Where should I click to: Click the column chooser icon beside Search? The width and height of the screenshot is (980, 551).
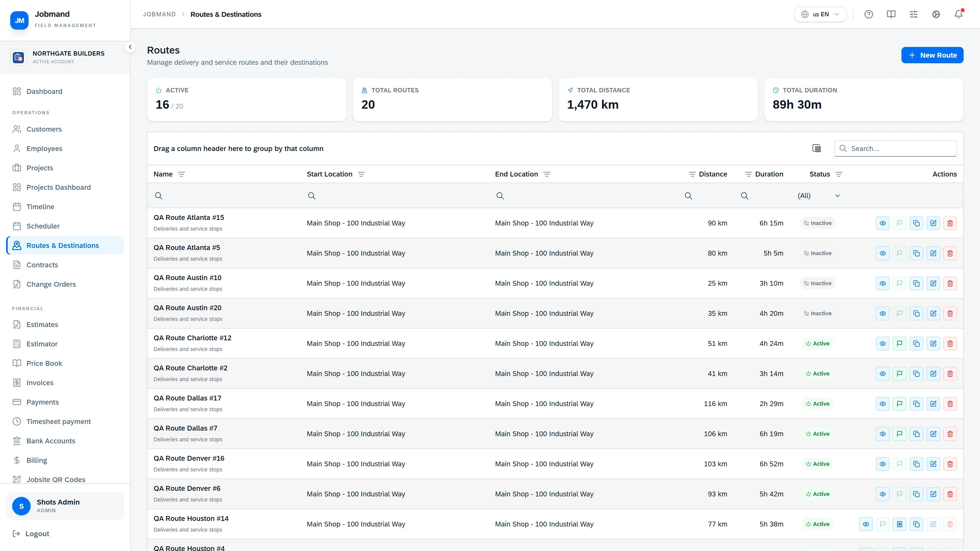pyautogui.click(x=816, y=148)
